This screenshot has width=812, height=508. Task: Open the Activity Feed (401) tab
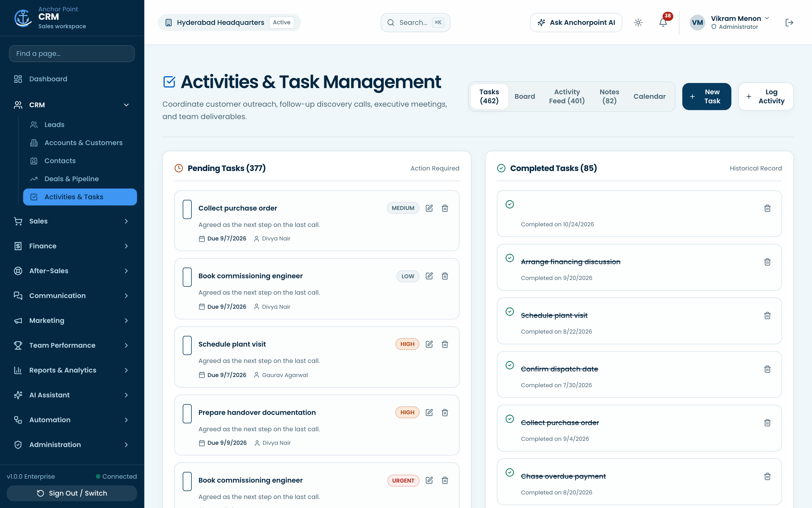(567, 97)
